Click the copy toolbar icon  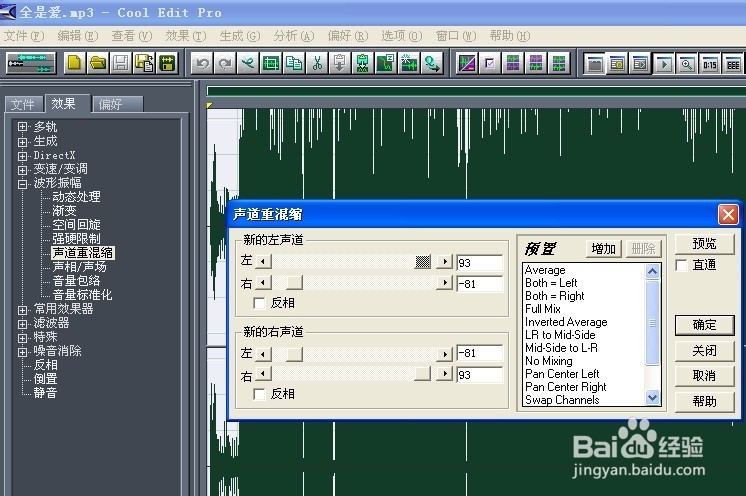(294, 63)
